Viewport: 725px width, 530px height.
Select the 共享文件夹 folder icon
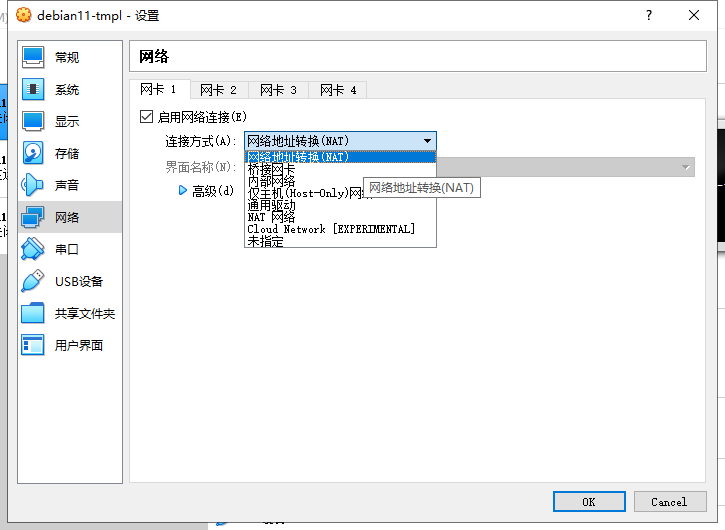[33, 313]
